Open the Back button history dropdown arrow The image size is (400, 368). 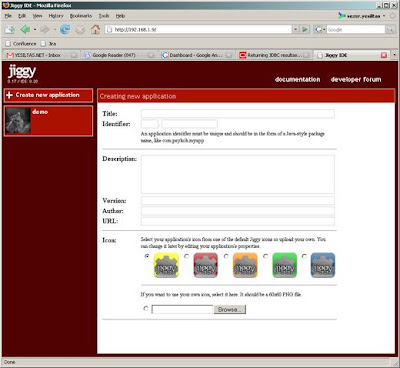click(x=35, y=30)
